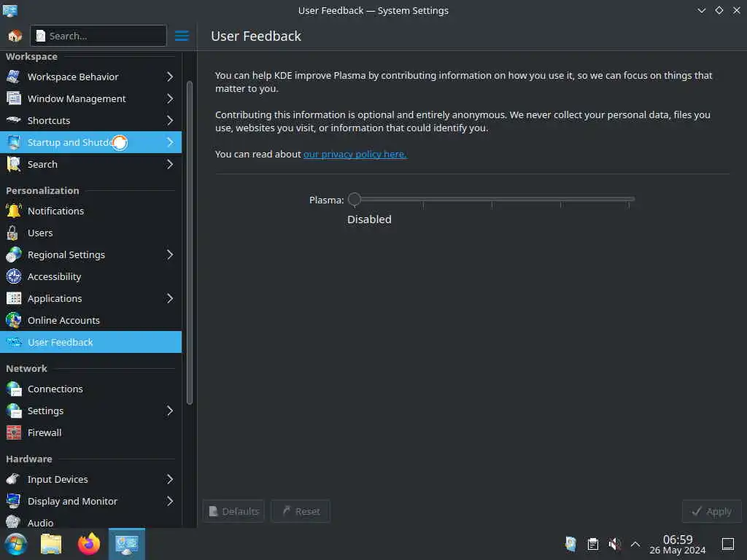Image resolution: width=747 pixels, height=560 pixels.
Task: Go to Notifications settings
Action: tap(90, 211)
